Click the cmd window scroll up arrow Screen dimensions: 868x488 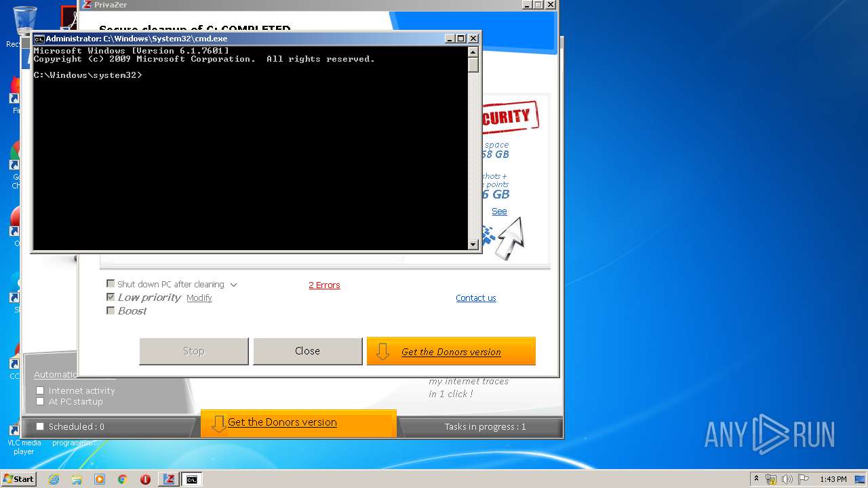pyautogui.click(x=473, y=52)
